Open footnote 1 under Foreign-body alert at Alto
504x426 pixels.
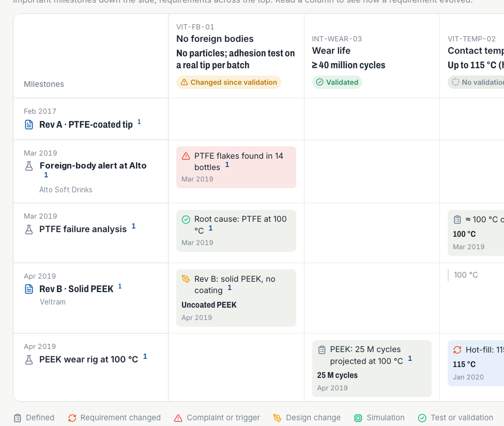pos(46,175)
